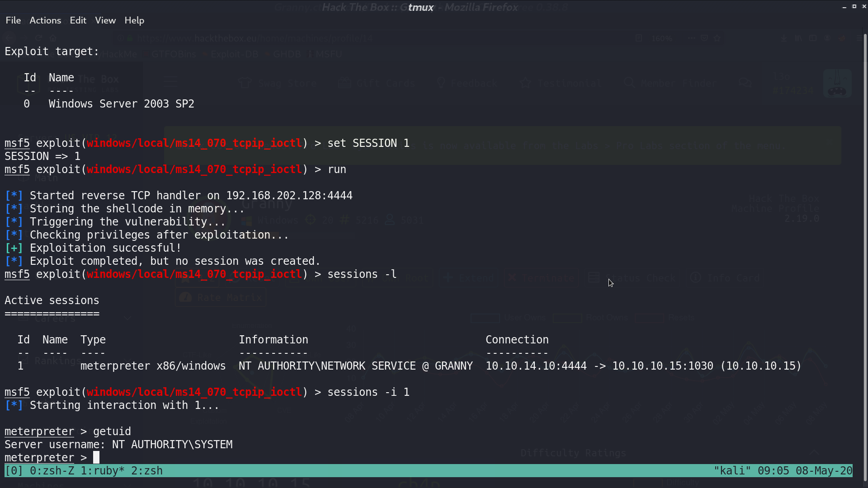Open the File menu
The image size is (868, 488).
[13, 20]
